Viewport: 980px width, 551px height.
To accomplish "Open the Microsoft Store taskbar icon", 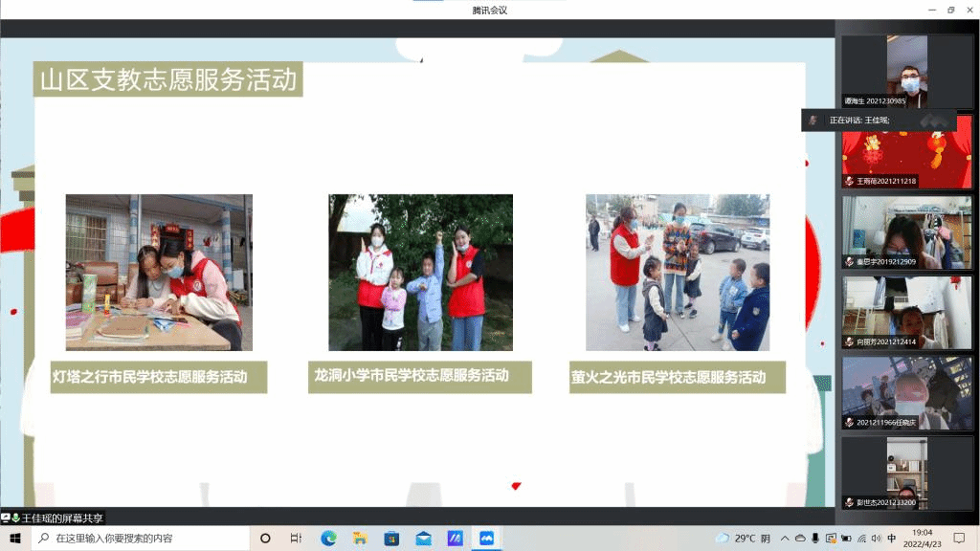I will point(391,539).
